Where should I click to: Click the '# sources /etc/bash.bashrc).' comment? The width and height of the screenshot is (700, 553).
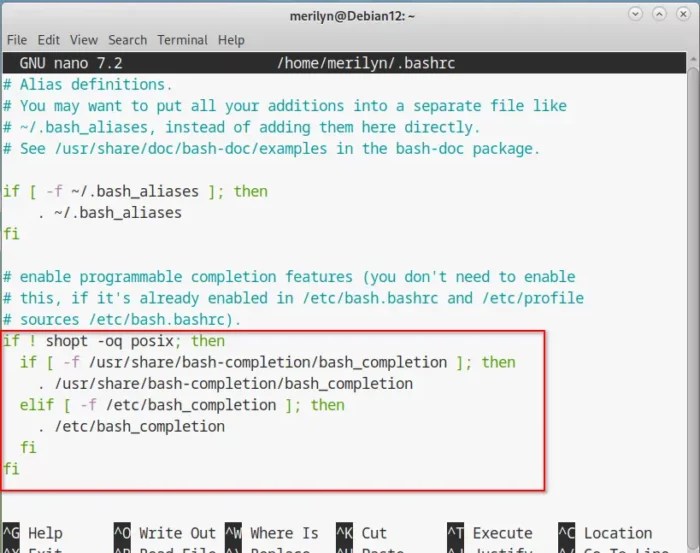122,320
